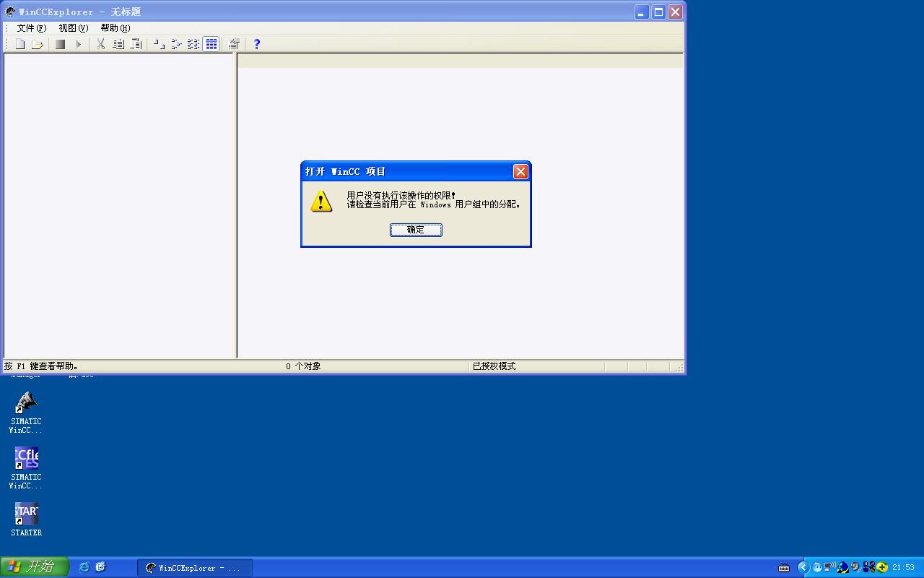Click the yellow plus tray icon
The height and width of the screenshot is (578, 924).
coord(882,567)
